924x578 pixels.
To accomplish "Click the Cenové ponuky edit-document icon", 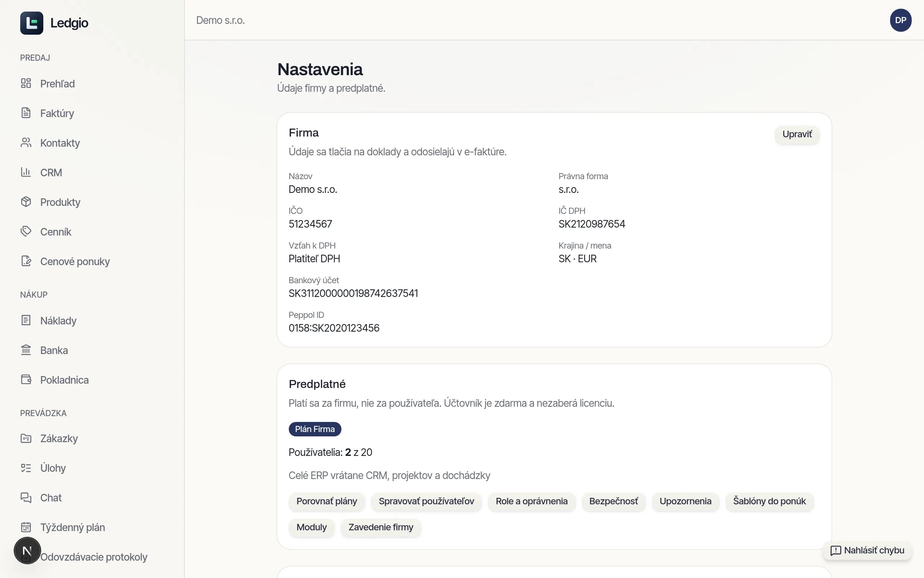I will (x=26, y=261).
